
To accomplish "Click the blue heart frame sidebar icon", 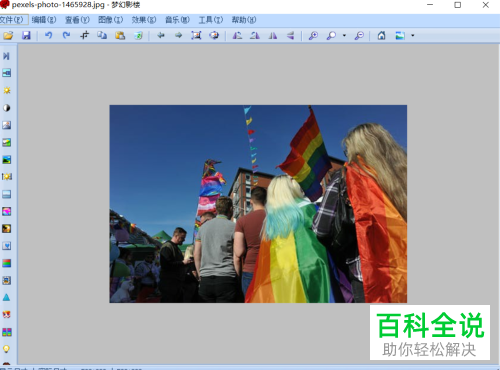I will click(x=7, y=246).
